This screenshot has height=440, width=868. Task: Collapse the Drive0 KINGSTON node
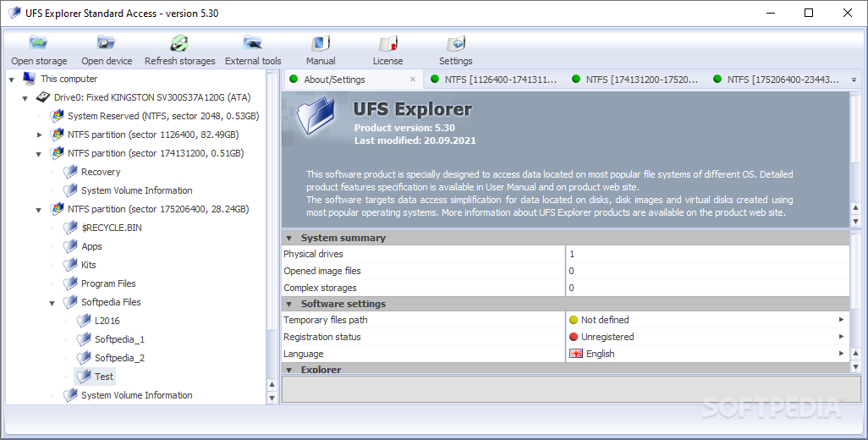pos(25,98)
